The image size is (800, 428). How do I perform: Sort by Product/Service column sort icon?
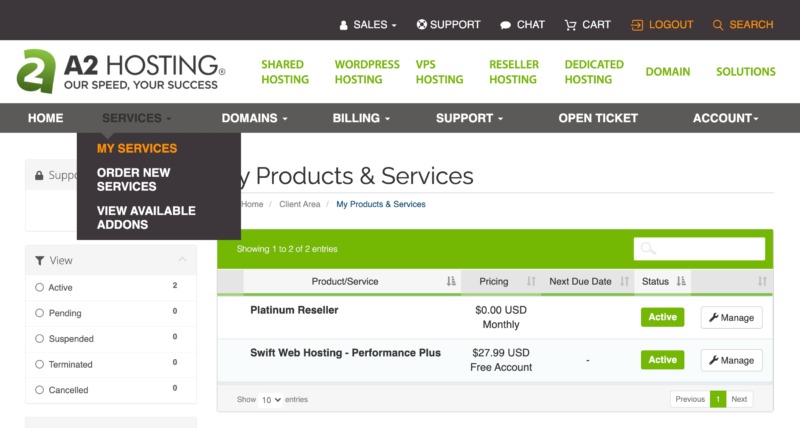451,282
